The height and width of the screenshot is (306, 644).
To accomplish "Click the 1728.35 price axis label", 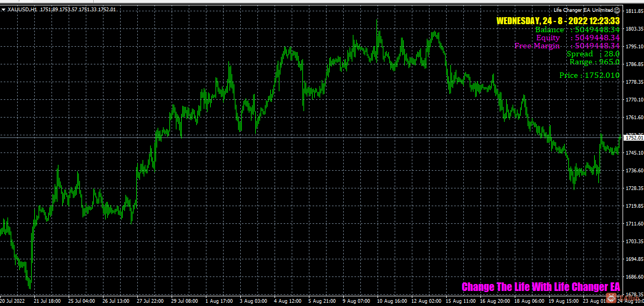I will click(x=634, y=188).
